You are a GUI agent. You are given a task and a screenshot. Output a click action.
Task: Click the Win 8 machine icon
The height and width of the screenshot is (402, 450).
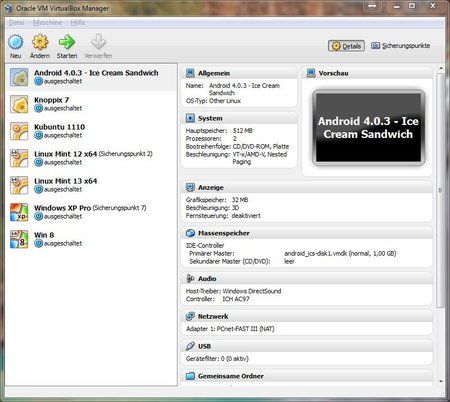(19, 239)
